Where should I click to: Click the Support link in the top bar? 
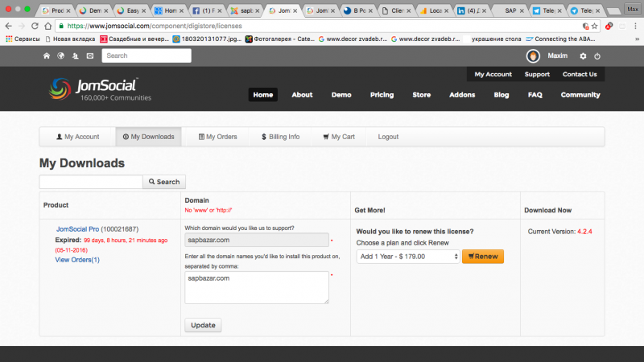click(537, 74)
